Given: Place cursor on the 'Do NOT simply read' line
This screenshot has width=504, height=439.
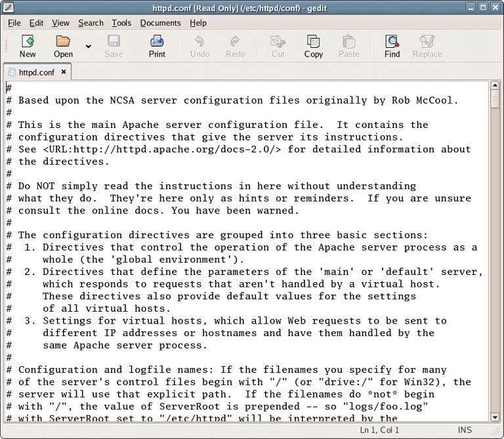Looking at the screenshot, I should [217, 186].
